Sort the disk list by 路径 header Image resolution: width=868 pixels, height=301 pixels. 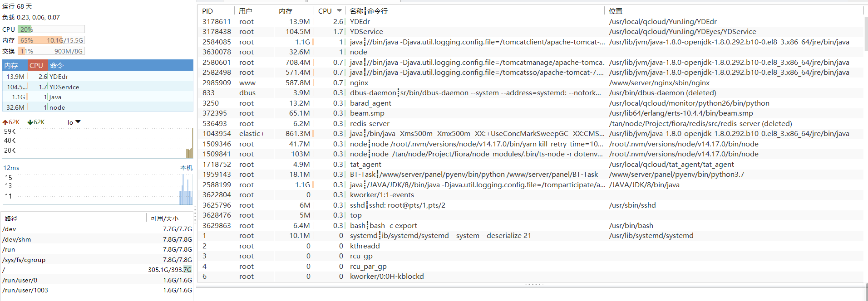pyautogui.click(x=11, y=218)
